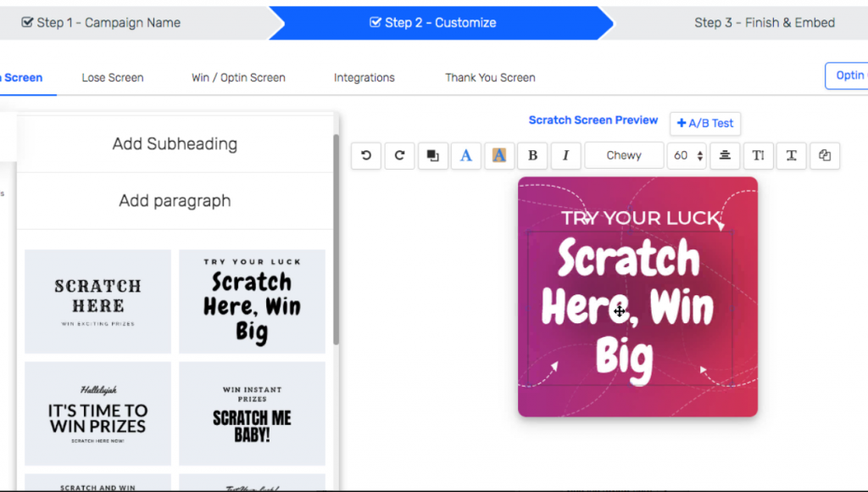Go to Step 1 - Campaign Name
This screenshot has width=868, height=492.
click(102, 23)
